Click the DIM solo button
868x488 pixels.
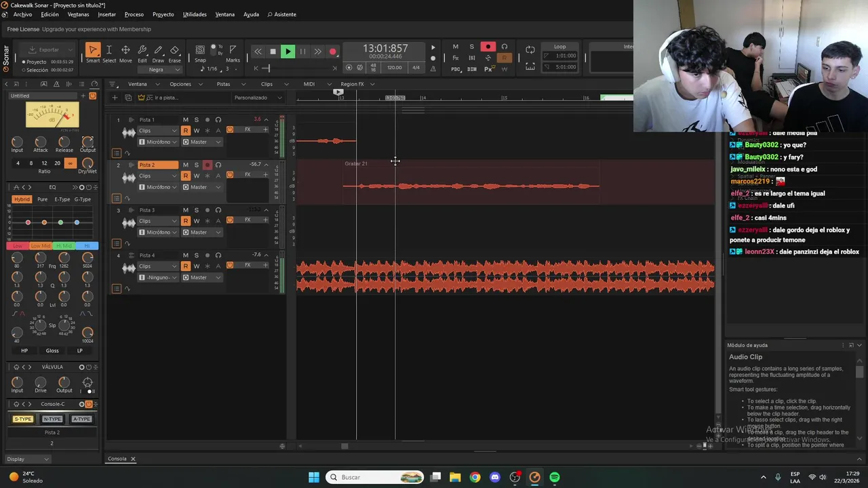click(x=472, y=69)
